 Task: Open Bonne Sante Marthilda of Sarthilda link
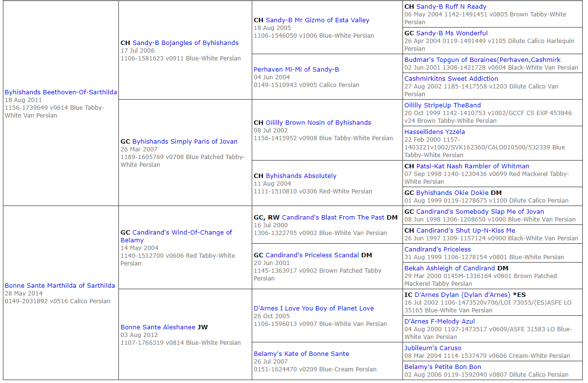tap(60, 286)
